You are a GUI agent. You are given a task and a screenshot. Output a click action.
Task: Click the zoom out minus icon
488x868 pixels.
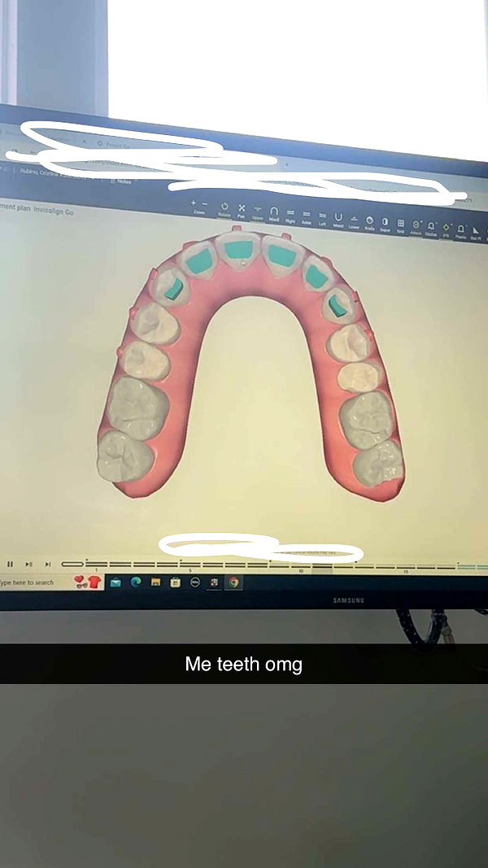[x=205, y=203]
